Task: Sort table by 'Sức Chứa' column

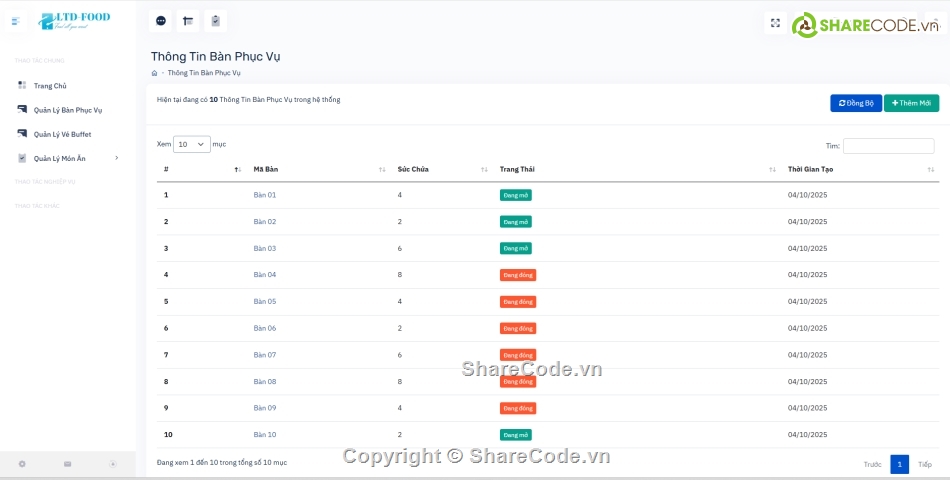Action: point(441,169)
